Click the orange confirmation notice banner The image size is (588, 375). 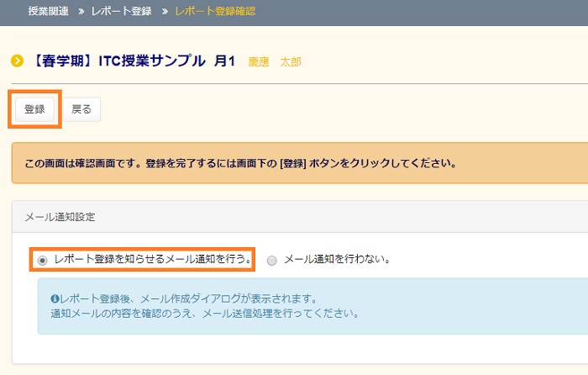pos(300,163)
